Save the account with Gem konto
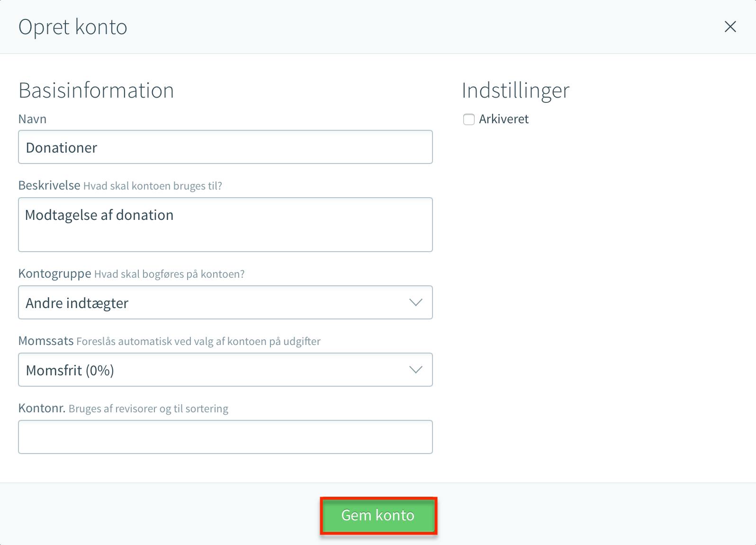The height and width of the screenshot is (545, 756). point(378,516)
